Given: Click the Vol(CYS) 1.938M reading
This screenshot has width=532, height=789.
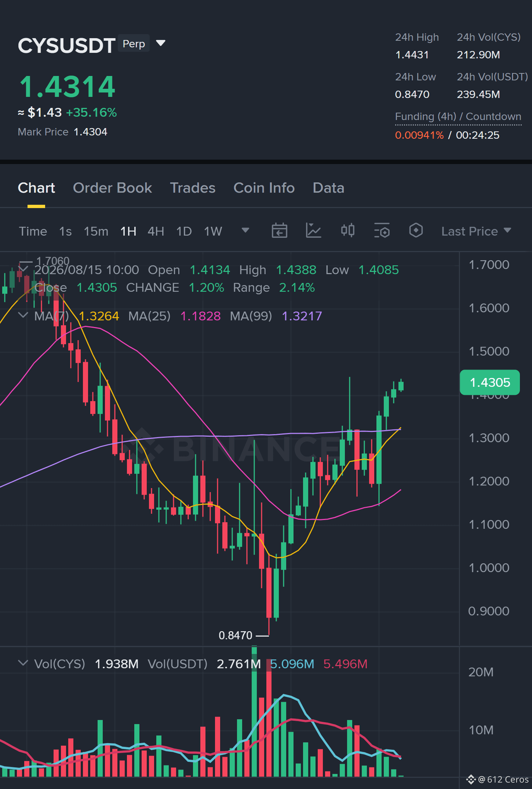Looking at the screenshot, I should point(117,664).
